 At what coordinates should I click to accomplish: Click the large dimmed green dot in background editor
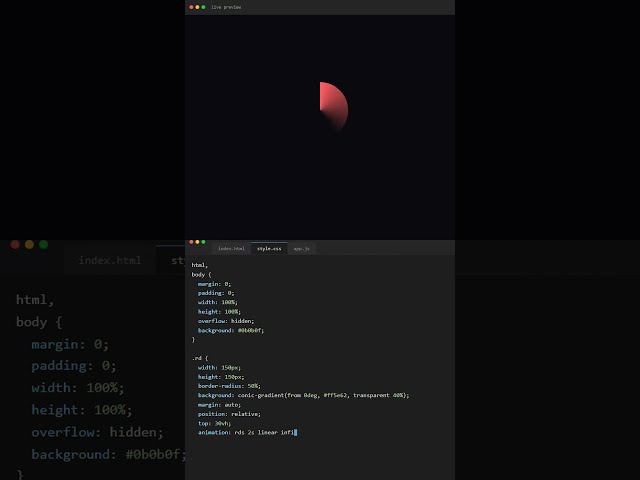[44, 244]
